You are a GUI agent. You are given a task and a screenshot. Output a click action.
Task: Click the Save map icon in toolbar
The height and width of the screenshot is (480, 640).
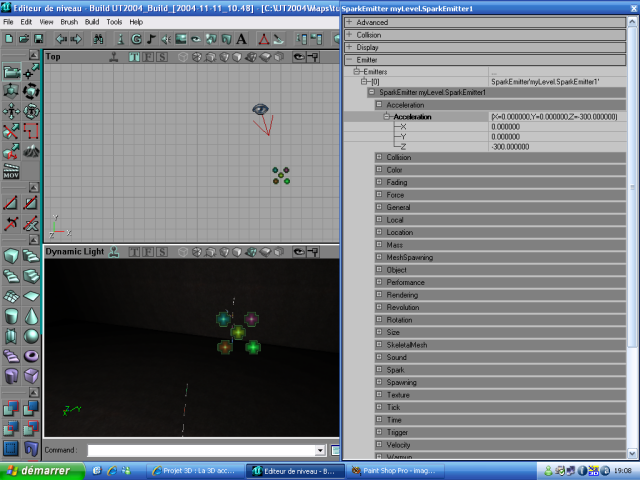(x=37, y=38)
